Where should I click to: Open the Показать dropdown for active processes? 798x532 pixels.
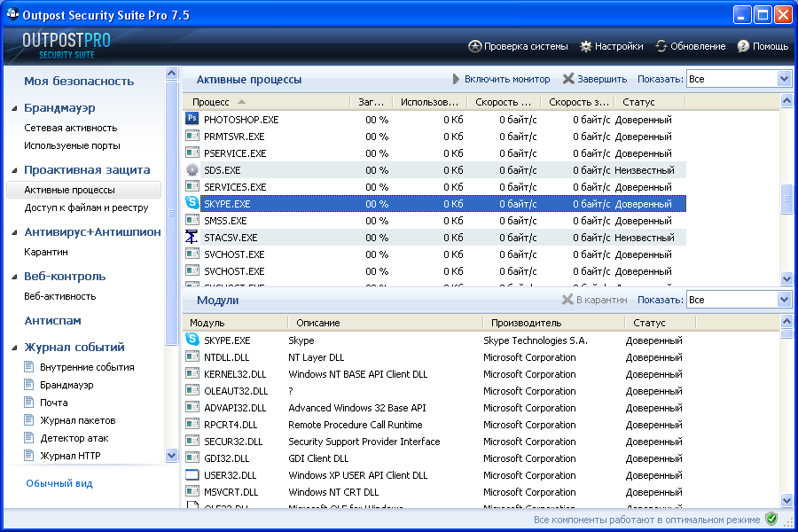point(783,79)
